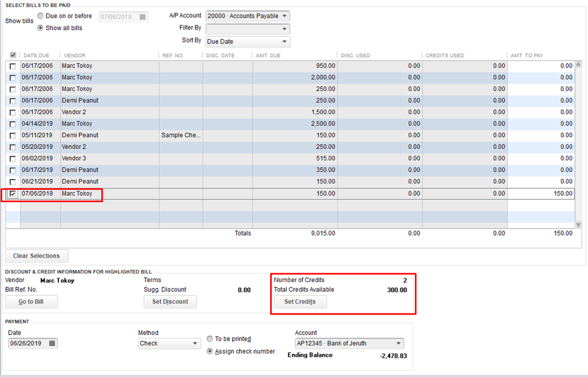Image resolution: width=588 pixels, height=377 pixels.
Task: Click the Clear Selections button
Action: (x=36, y=256)
